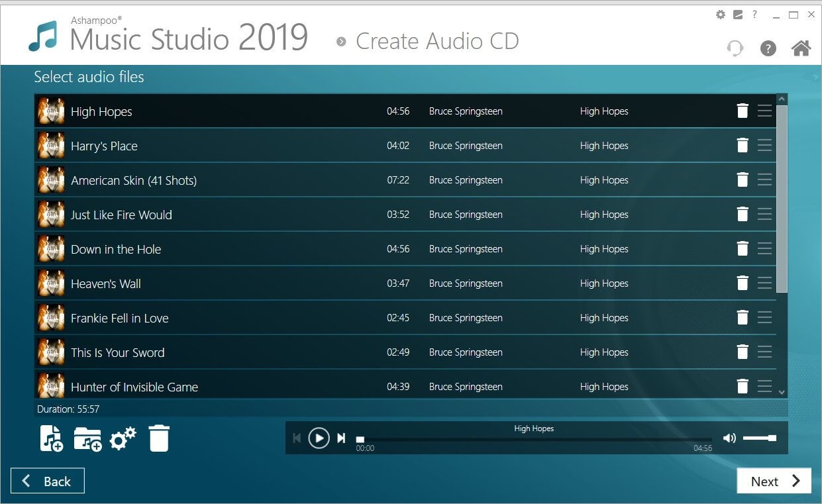822x504 pixels.
Task: Add a whole music folder
Action: coord(88,438)
